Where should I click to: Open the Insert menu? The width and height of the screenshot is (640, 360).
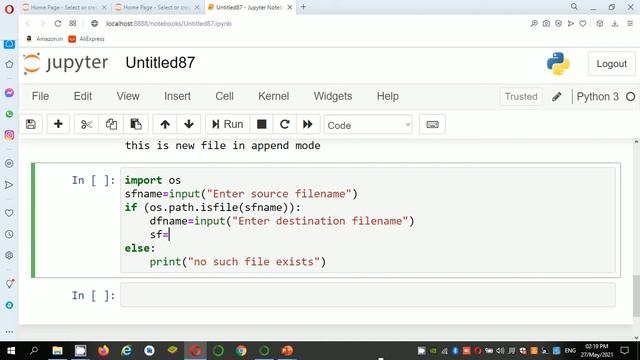(x=177, y=96)
